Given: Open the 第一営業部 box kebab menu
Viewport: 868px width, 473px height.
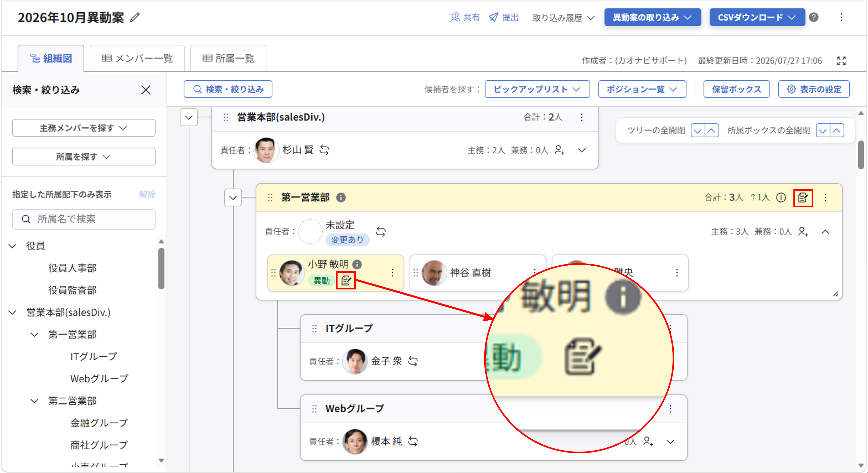Looking at the screenshot, I should click(x=825, y=198).
